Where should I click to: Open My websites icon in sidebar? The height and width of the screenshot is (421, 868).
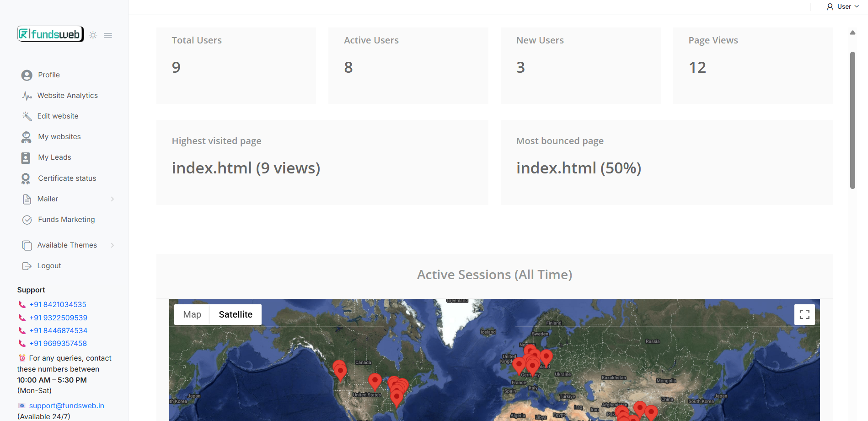(x=27, y=137)
